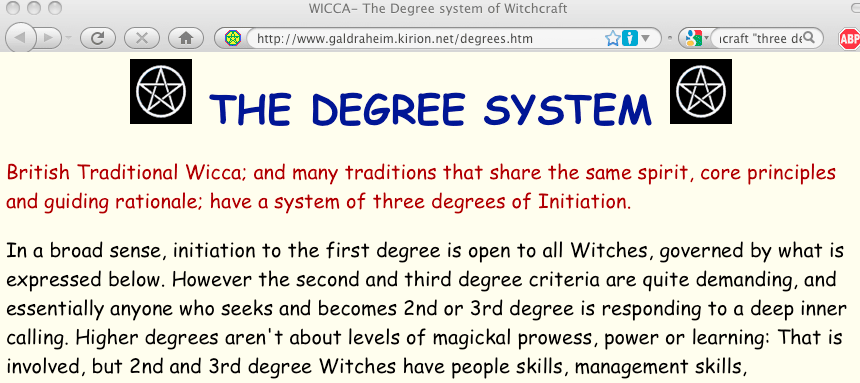Stop loading the page

pyautogui.click(x=142, y=38)
